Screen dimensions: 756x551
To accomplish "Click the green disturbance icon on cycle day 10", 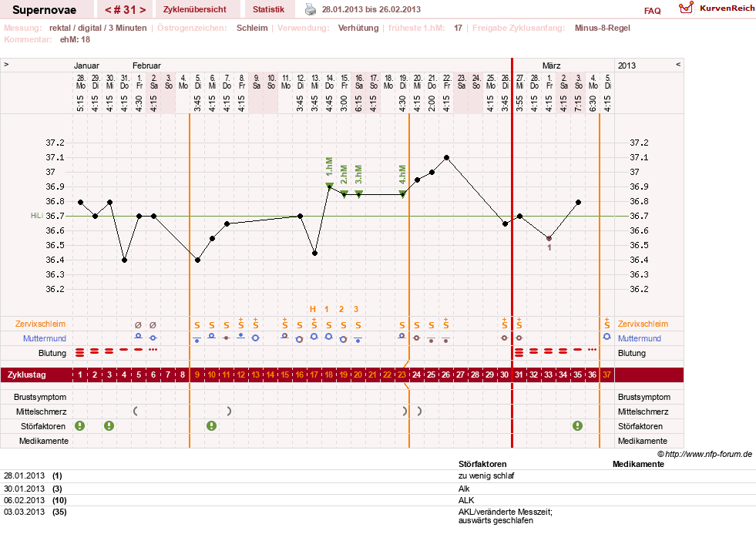I will (x=212, y=425).
